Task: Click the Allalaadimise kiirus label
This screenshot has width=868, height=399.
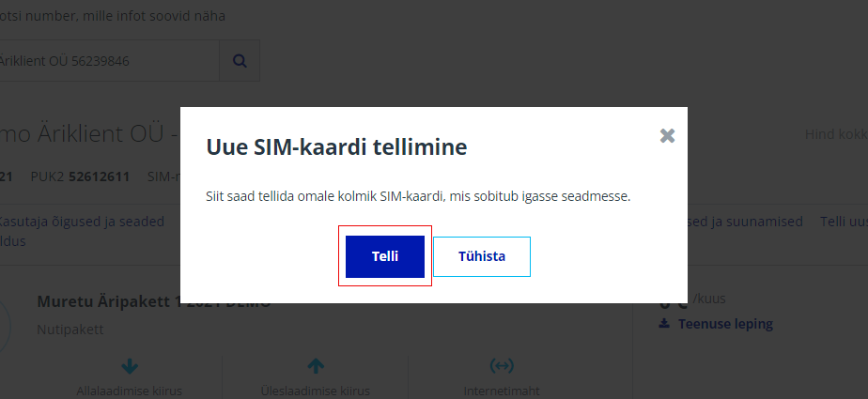Action: coord(129,391)
